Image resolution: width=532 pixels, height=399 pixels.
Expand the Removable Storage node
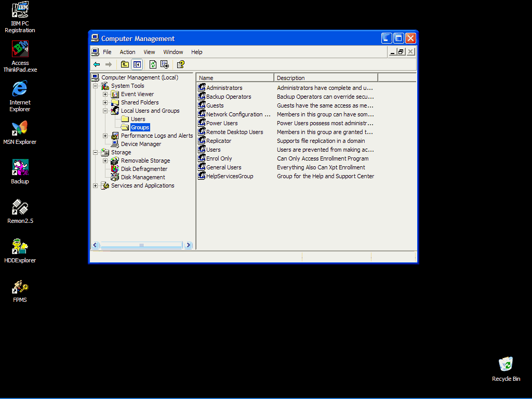click(105, 161)
